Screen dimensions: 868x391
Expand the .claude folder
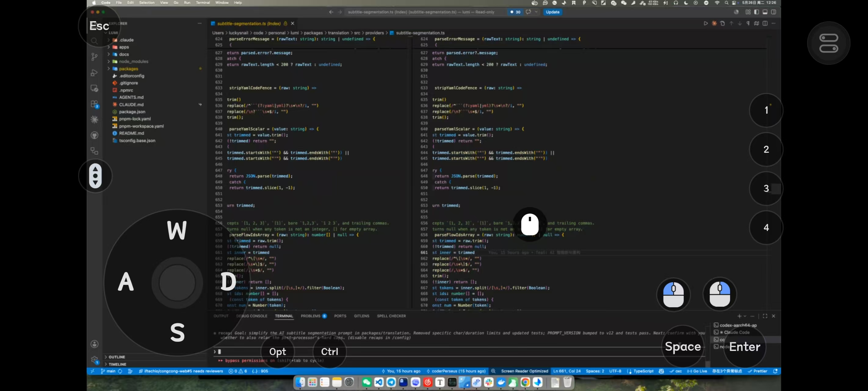pos(109,40)
